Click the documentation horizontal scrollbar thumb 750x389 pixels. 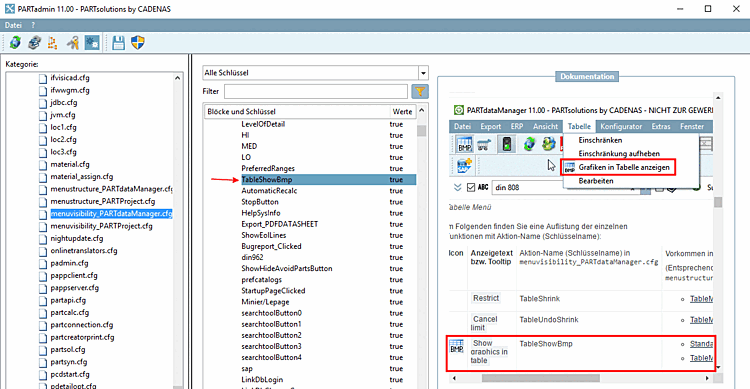pos(540,378)
